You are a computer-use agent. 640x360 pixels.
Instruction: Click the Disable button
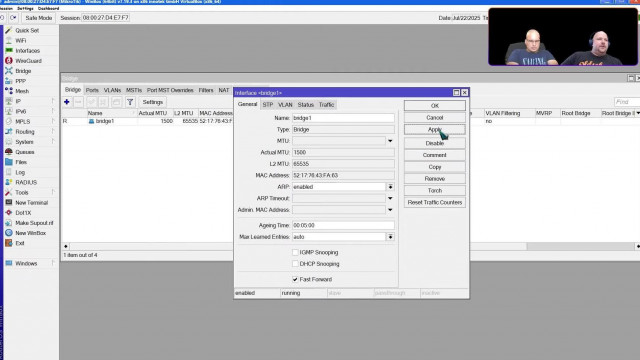[x=435, y=143]
